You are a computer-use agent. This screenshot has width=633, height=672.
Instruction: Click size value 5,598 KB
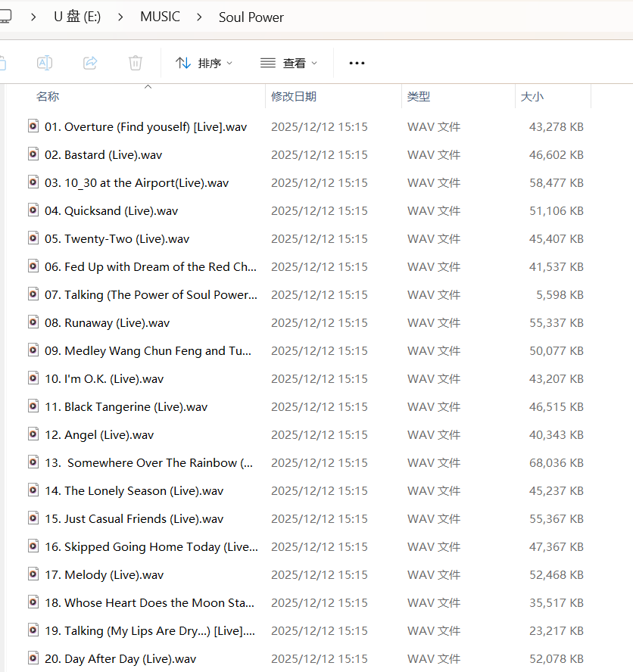[x=560, y=295]
